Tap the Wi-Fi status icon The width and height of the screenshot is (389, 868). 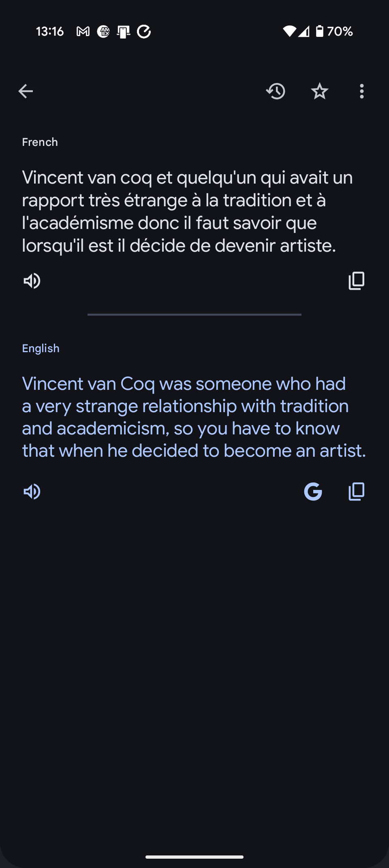(x=289, y=31)
